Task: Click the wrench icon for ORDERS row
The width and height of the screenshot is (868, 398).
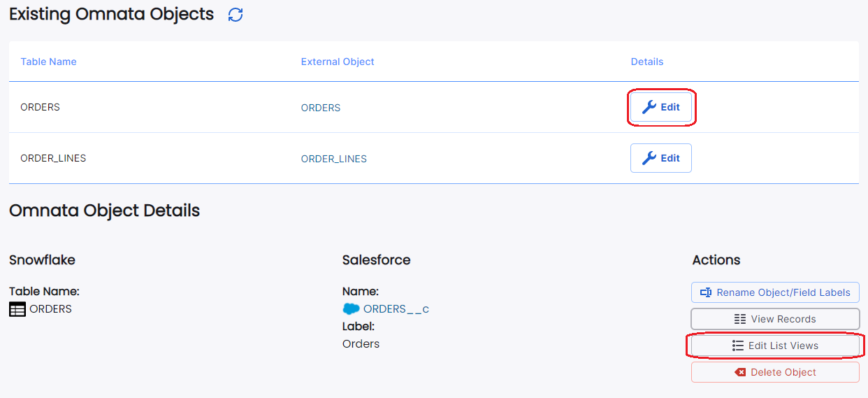Action: [x=649, y=107]
